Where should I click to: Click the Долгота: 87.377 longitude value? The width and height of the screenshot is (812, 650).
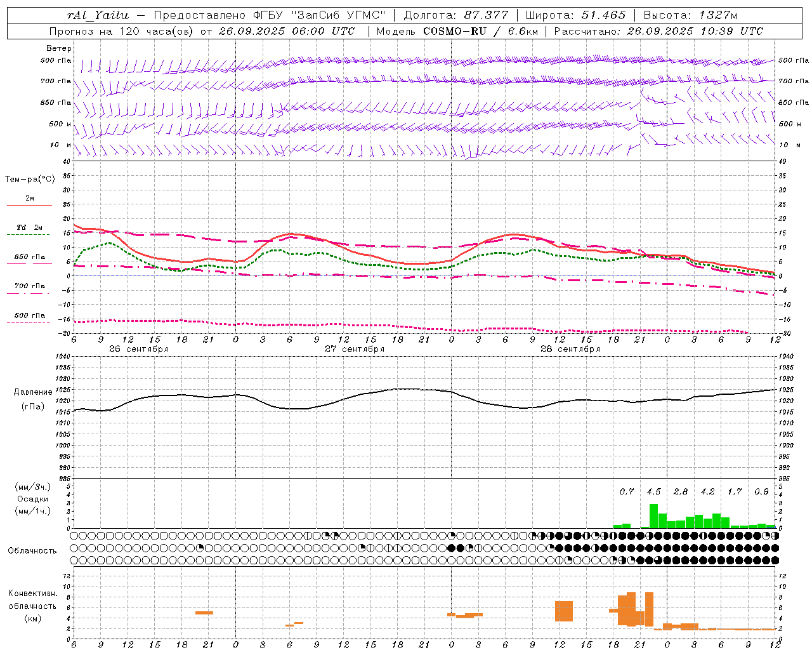456,15
